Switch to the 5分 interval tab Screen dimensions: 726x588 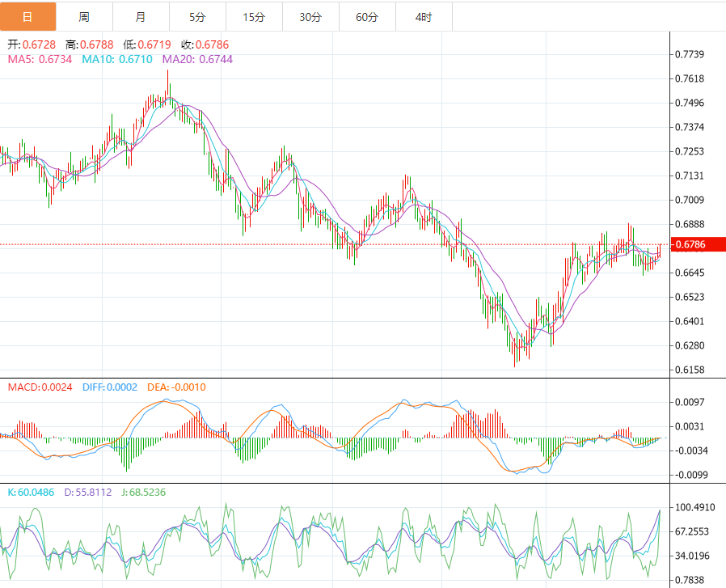click(x=198, y=17)
